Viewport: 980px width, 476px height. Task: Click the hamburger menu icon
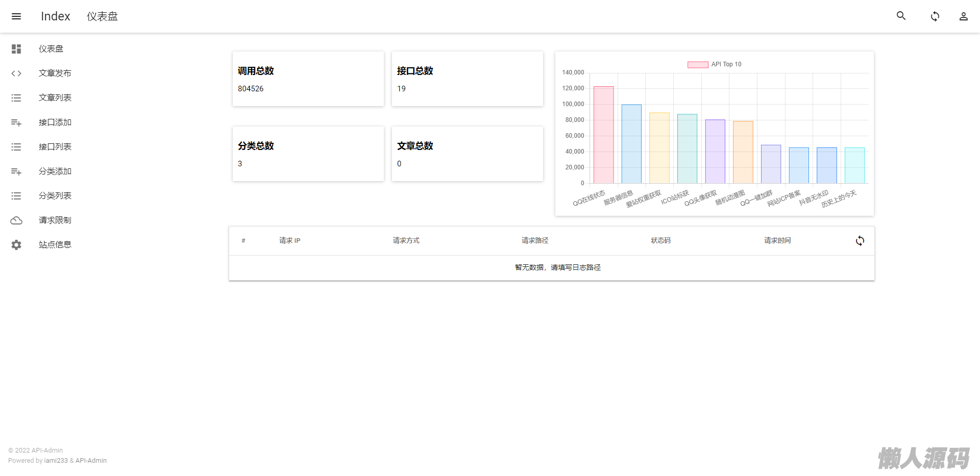16,16
